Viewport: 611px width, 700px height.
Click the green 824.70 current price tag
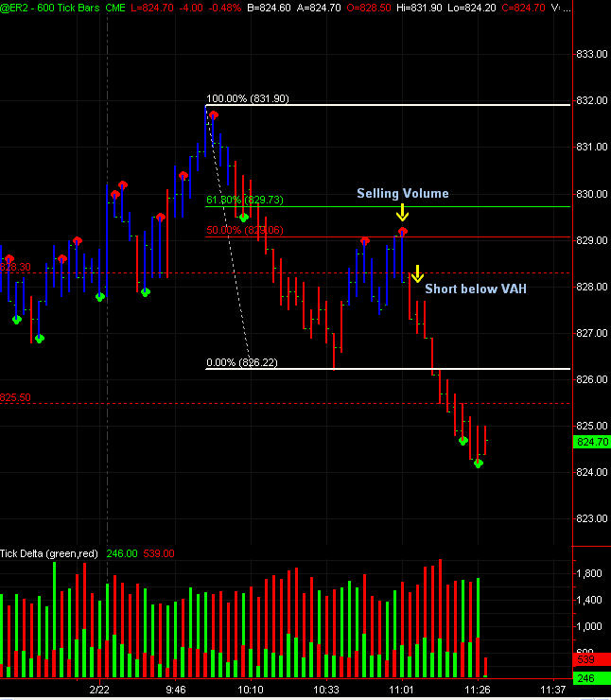[x=592, y=442]
